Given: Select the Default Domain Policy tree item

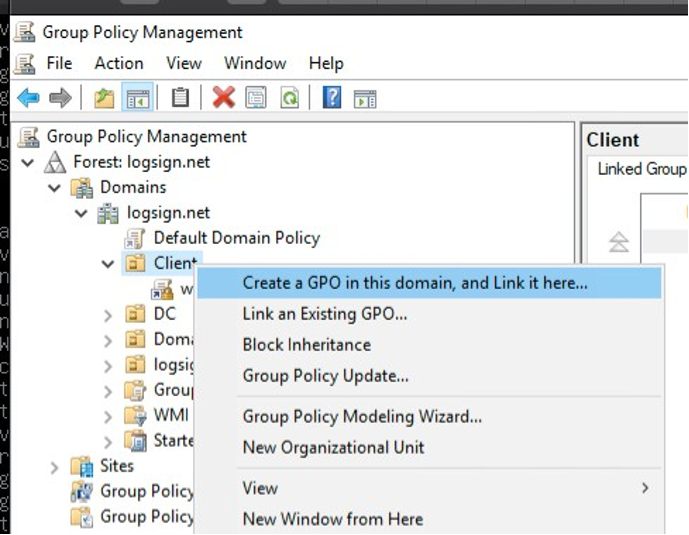Looking at the screenshot, I should tap(237, 238).
